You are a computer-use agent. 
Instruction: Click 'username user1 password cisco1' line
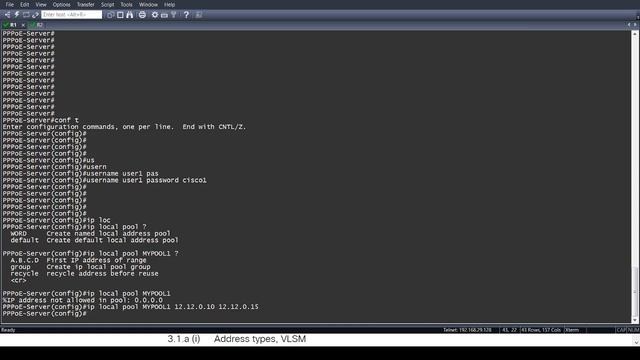click(x=104, y=180)
